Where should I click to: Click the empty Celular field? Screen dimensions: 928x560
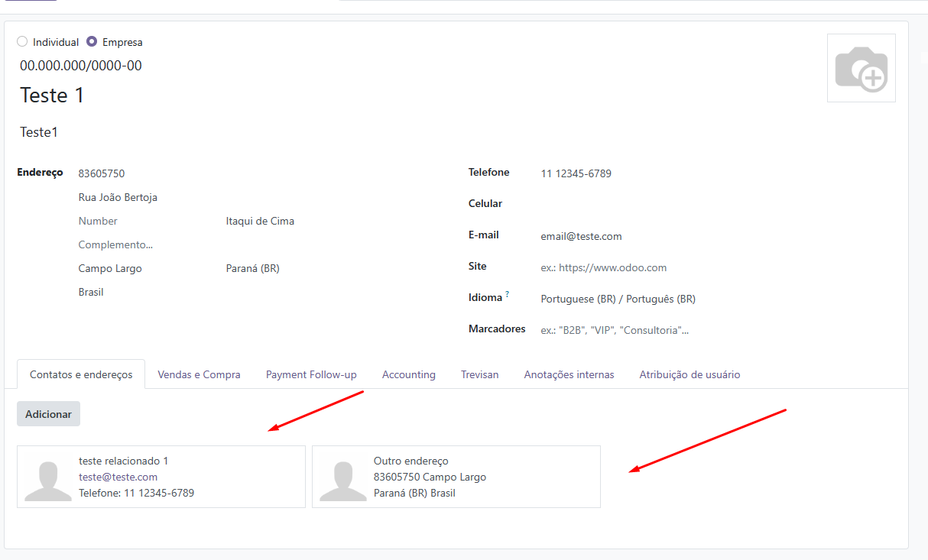(x=717, y=205)
